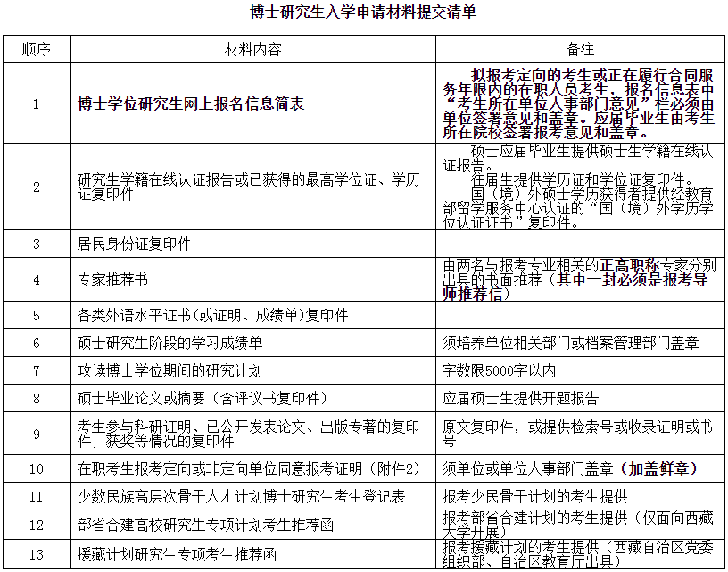This screenshot has width=728, height=572.
Task: Click 居民身份证复印件 in row 3
Action: pos(134,244)
